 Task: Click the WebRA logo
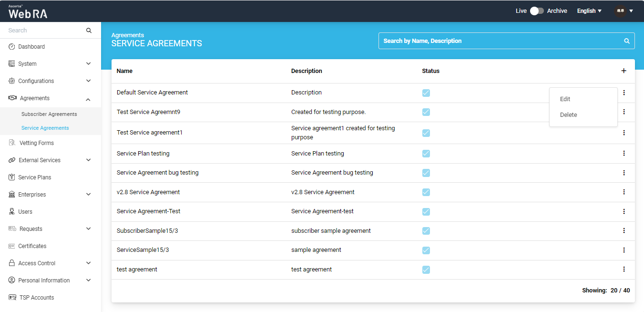(28, 12)
